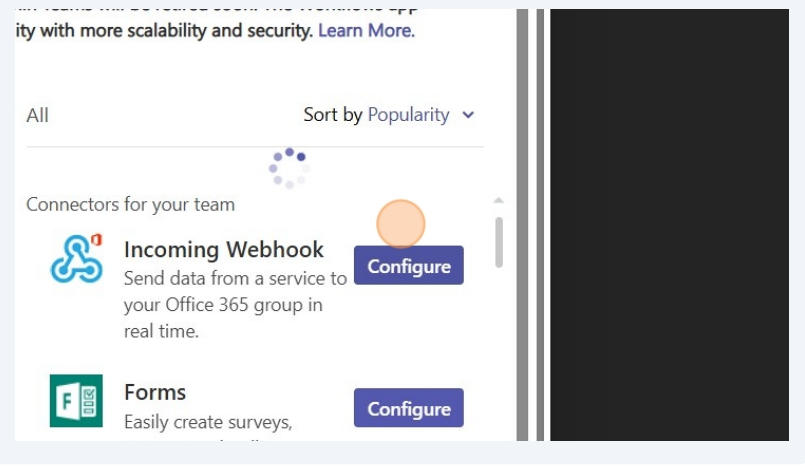805x466 pixels.
Task: Click the loading spinner indicator
Action: (x=289, y=168)
